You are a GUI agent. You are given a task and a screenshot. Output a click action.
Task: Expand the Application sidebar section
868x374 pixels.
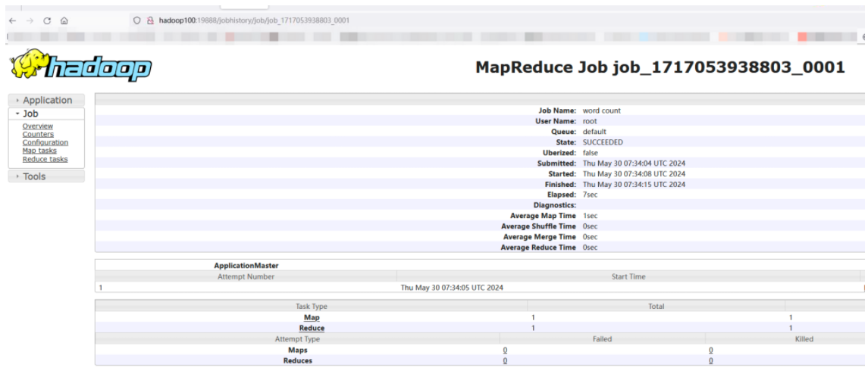click(x=46, y=100)
